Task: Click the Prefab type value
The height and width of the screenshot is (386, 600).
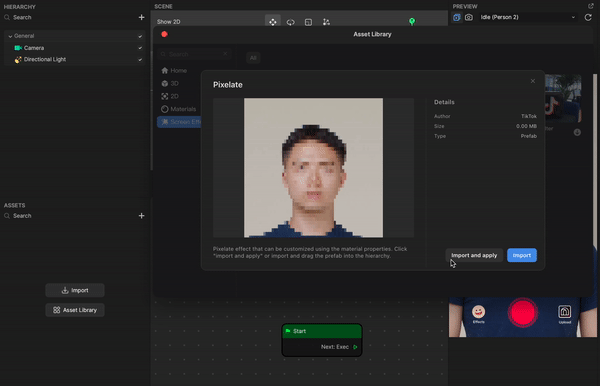Action: coord(528,136)
